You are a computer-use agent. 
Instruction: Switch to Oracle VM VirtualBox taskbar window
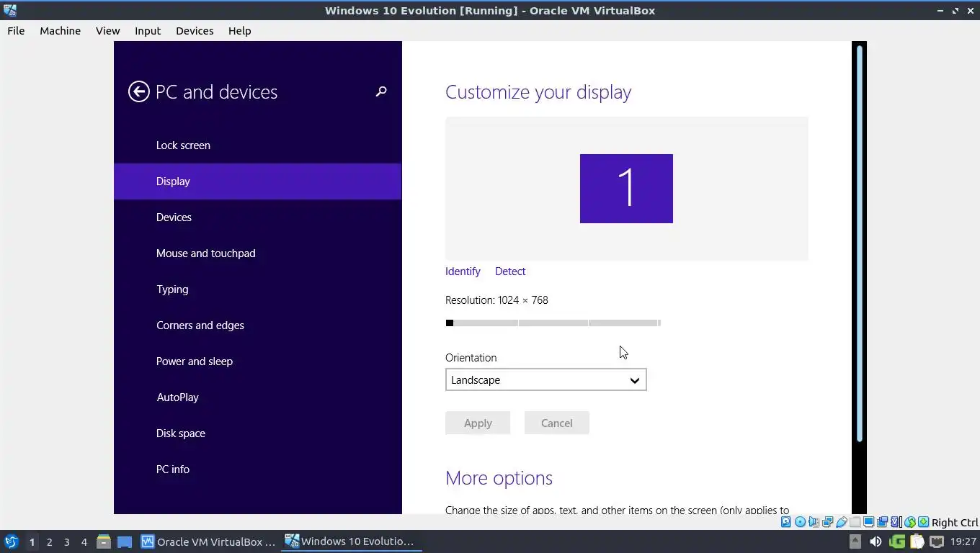(208, 541)
